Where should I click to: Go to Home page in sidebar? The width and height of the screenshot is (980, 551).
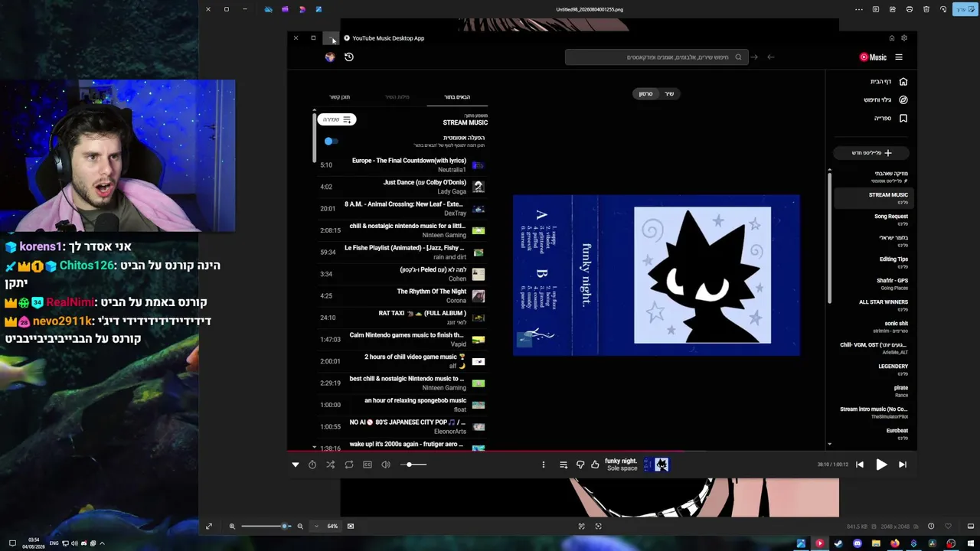(x=888, y=82)
